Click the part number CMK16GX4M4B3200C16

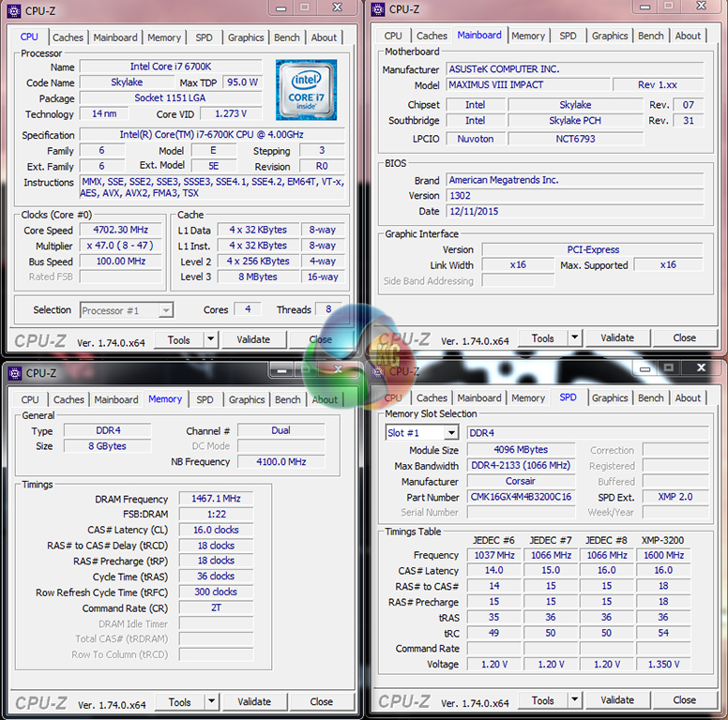point(521,497)
